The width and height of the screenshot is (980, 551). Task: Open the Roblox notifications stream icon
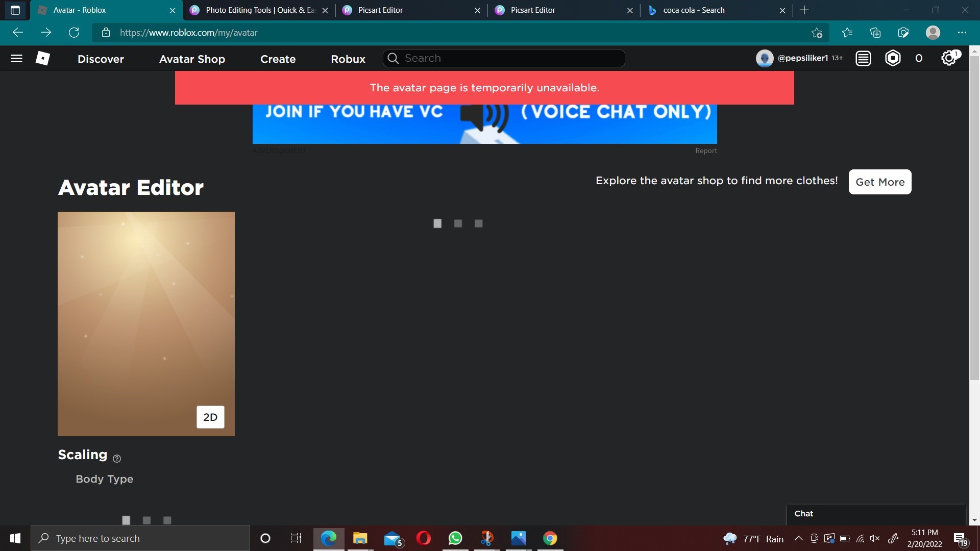coord(863,59)
